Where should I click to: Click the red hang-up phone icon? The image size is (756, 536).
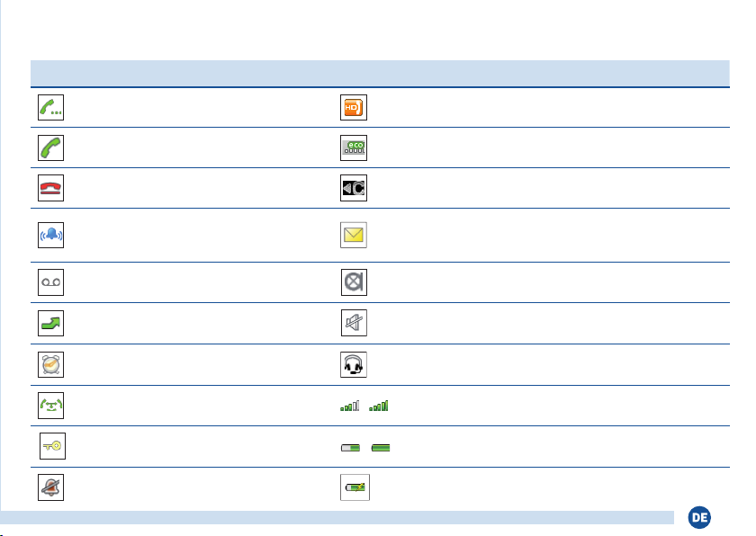pyautogui.click(x=50, y=188)
